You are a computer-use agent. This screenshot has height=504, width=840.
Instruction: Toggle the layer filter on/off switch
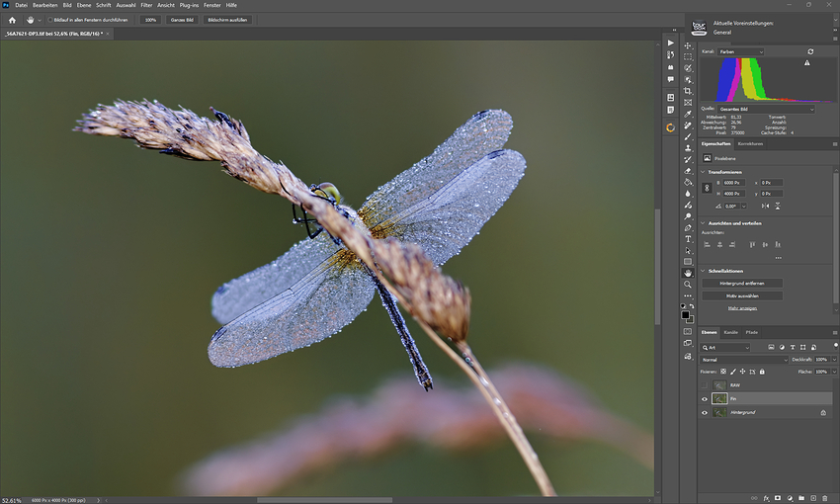point(836,346)
